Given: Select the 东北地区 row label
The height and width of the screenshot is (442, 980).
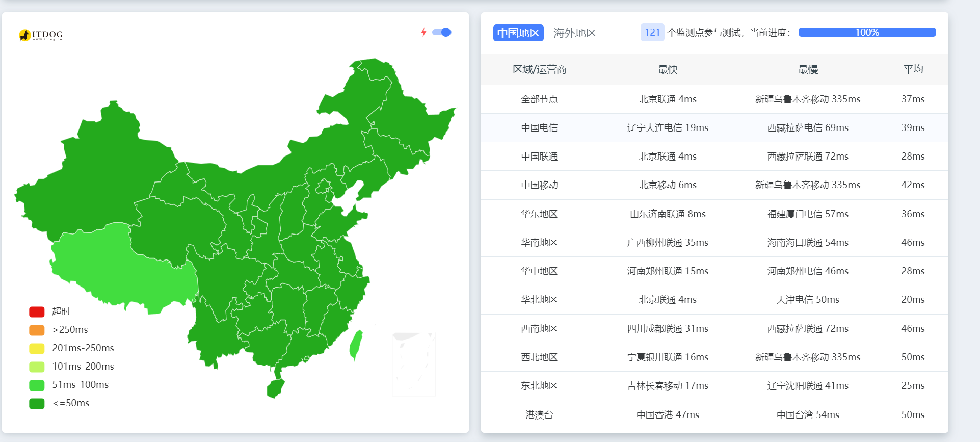Looking at the screenshot, I should click(x=539, y=385).
